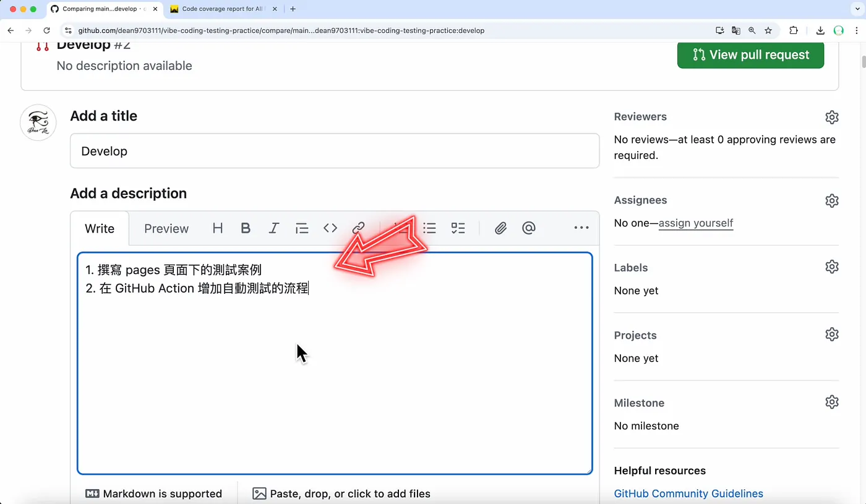Click the zoom magnifier icon in address bar
Image resolution: width=866 pixels, height=504 pixels.
pyautogui.click(x=752, y=30)
